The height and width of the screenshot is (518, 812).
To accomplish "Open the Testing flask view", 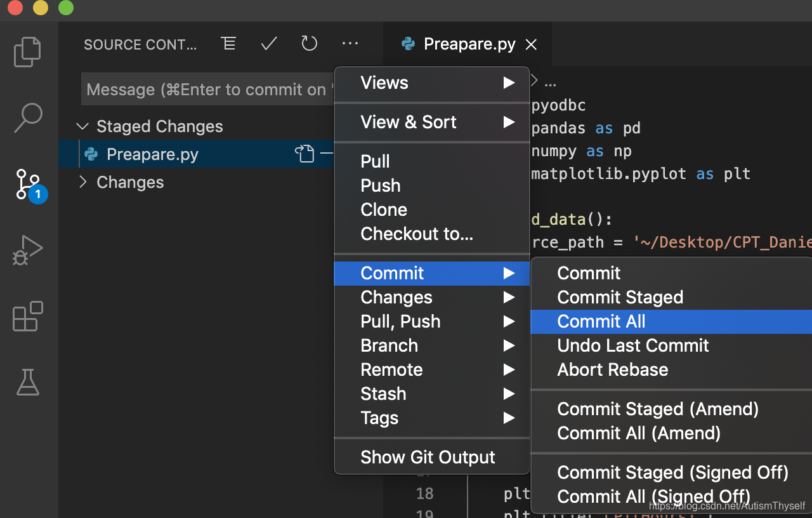I will [x=28, y=382].
